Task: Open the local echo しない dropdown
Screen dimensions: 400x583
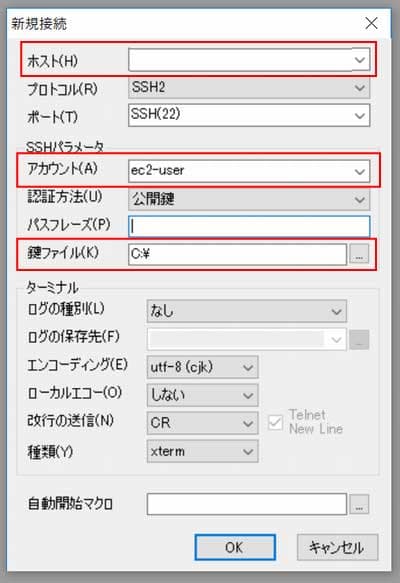Action: [x=202, y=395]
